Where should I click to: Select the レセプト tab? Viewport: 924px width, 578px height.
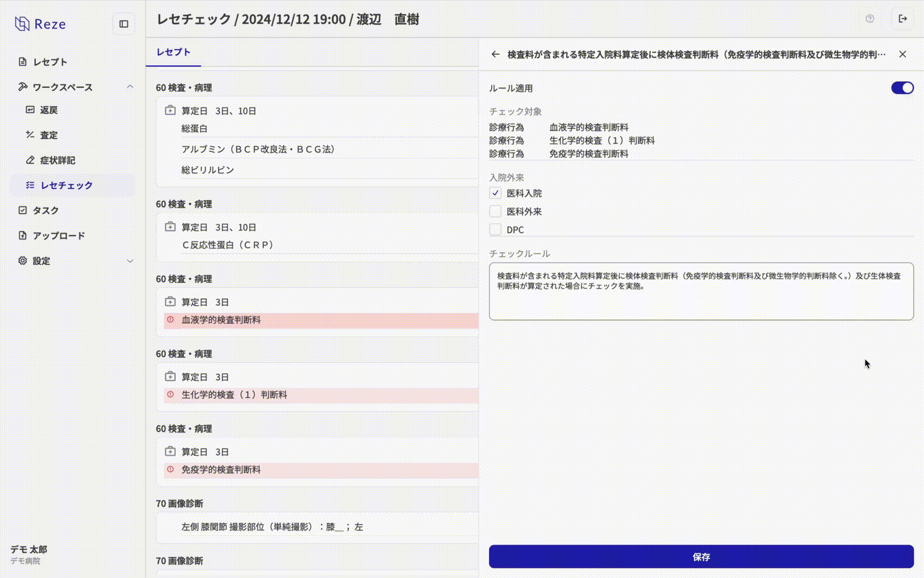(173, 52)
